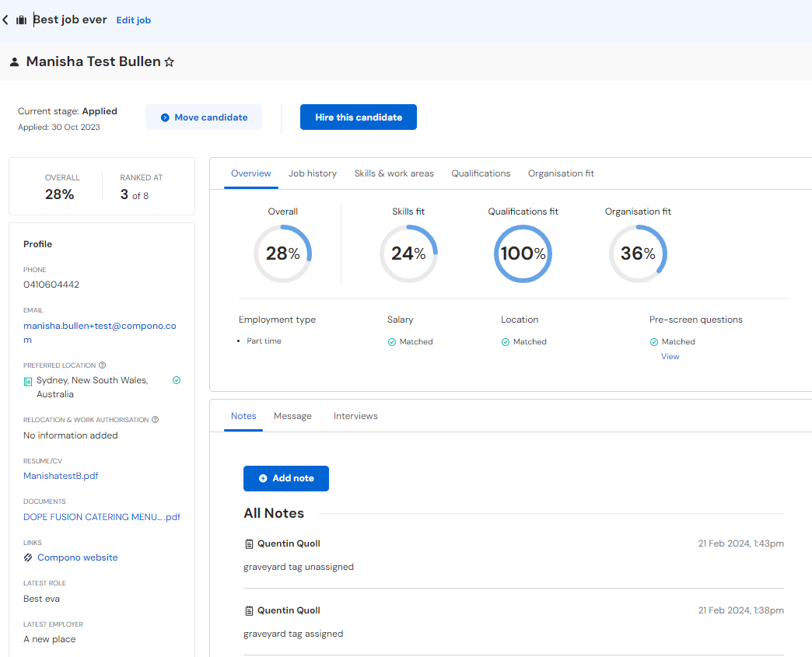Click the 'graveyard tag unassigned' note text
812x657 pixels.
click(x=299, y=567)
